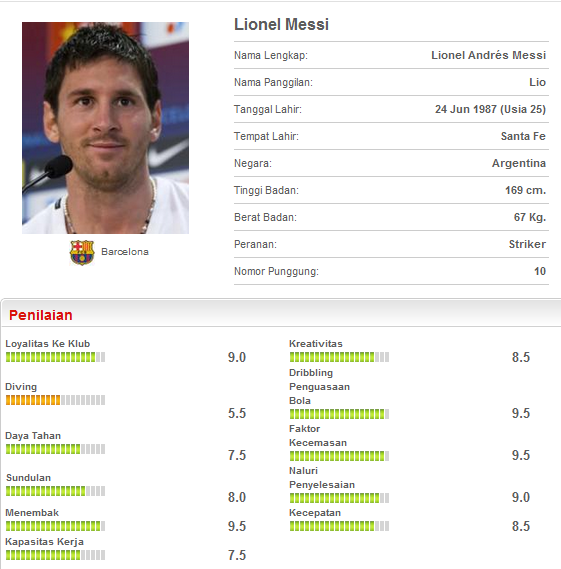Screen dimensions: 561x569
Task: Select the Penilaian section header
Action: coord(41,315)
